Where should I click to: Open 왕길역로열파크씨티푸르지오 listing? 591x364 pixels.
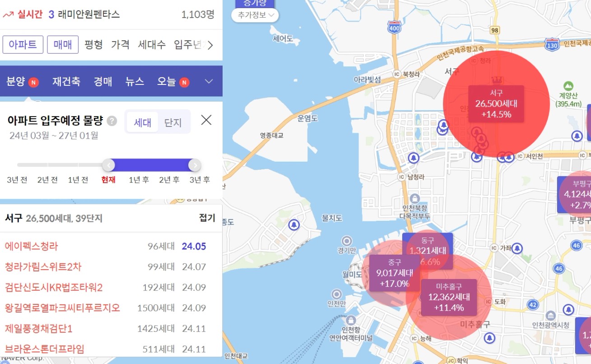click(x=63, y=308)
